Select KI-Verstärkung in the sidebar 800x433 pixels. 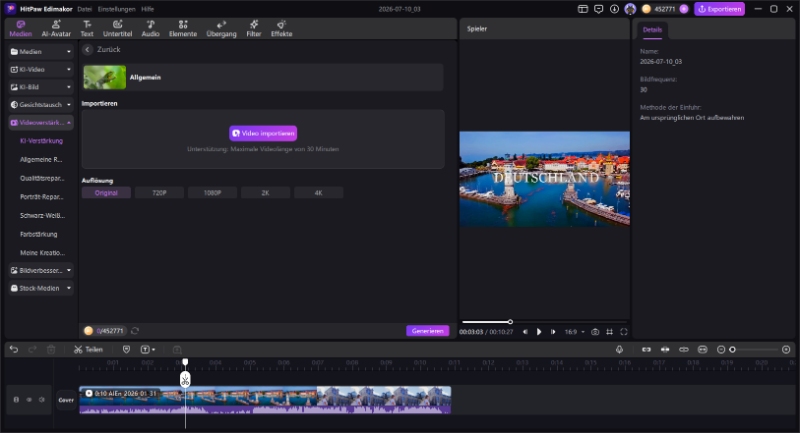click(41, 141)
